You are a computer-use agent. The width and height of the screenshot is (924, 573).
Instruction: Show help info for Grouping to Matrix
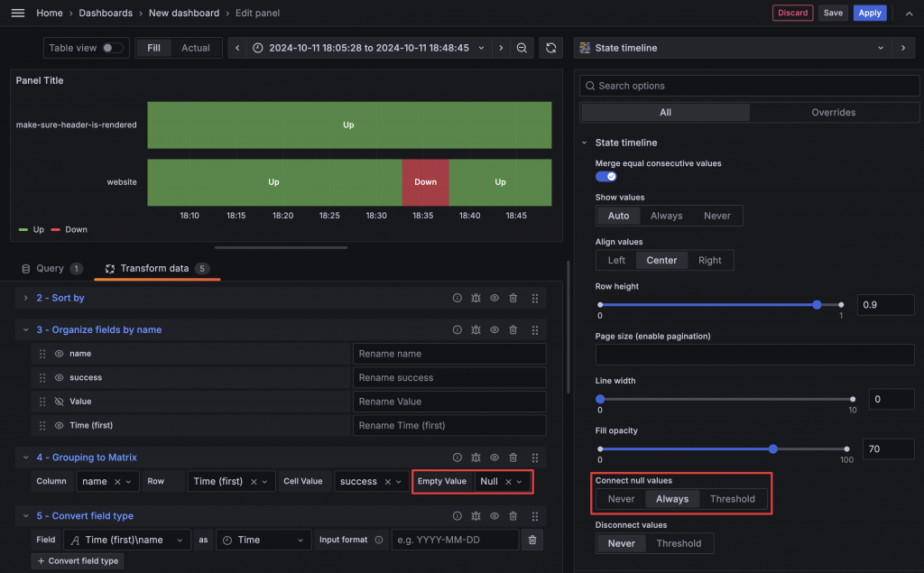(457, 457)
